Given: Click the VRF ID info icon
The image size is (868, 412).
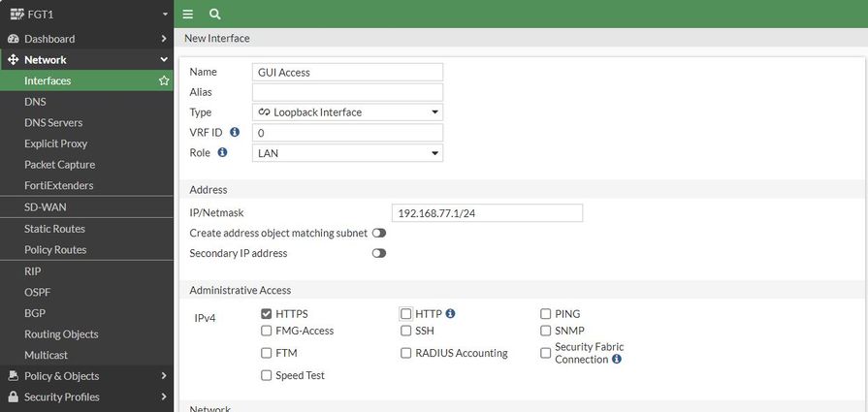Looking at the screenshot, I should [x=235, y=133].
